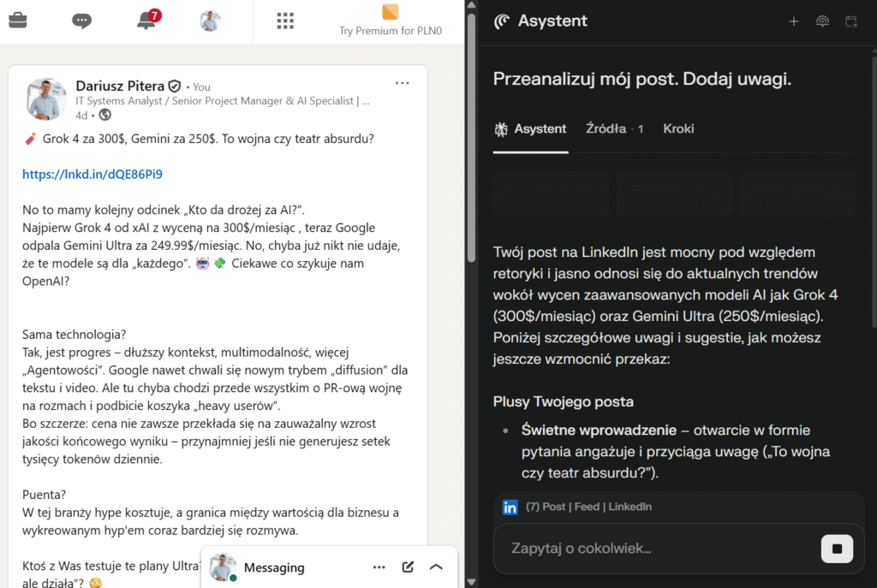The image size is (877, 588).
Task: Click Dariusz Pitera author name
Action: coord(119,86)
